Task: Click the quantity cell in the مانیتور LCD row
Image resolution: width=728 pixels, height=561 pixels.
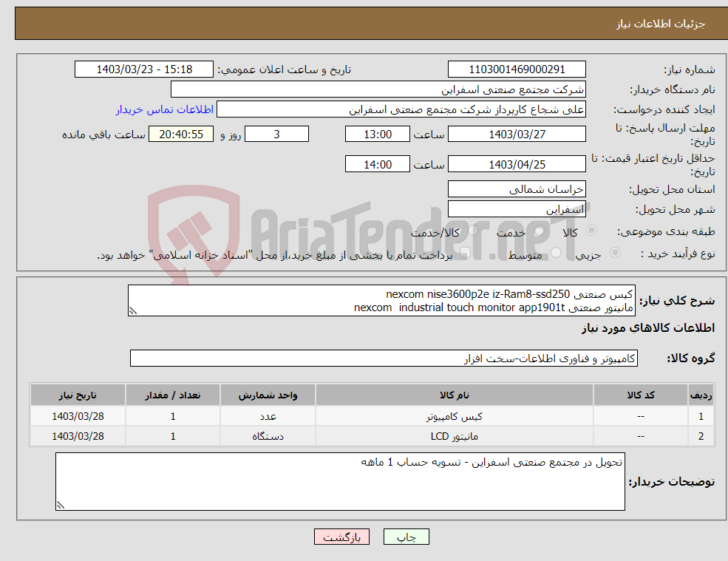Action: [x=173, y=436]
